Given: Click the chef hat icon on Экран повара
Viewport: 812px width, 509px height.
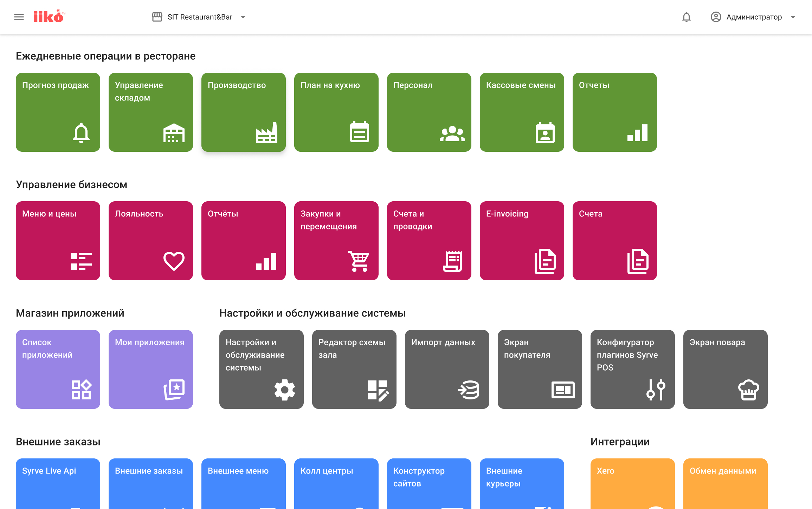Looking at the screenshot, I should pyautogui.click(x=749, y=390).
